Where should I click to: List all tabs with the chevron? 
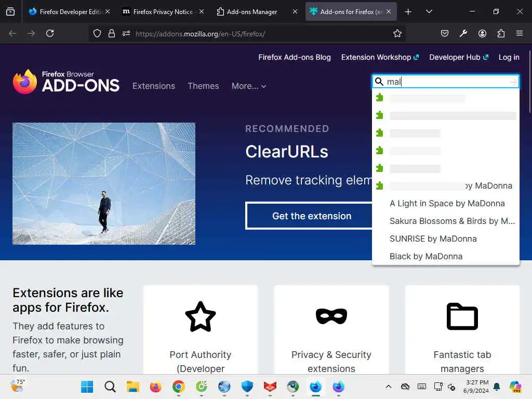click(x=429, y=11)
